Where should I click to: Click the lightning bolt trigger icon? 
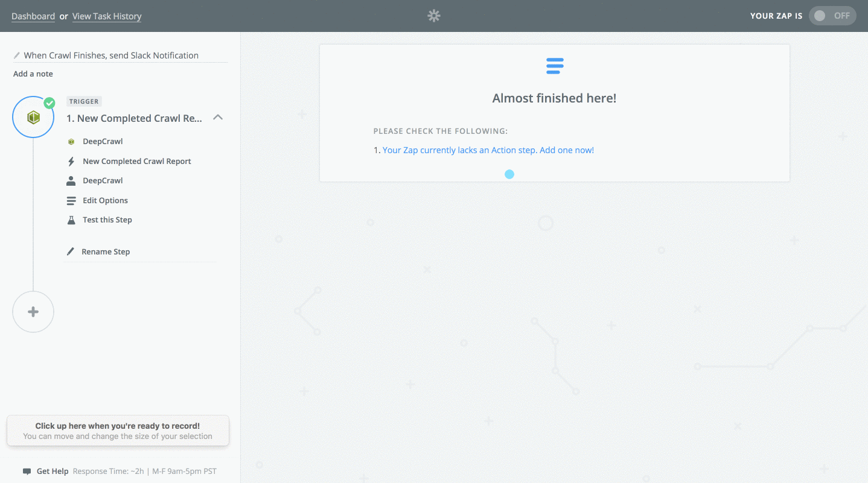click(71, 162)
